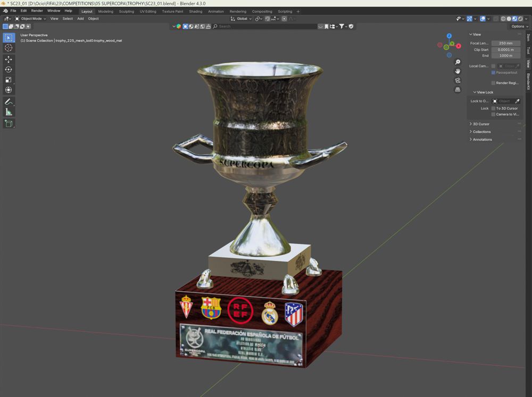Open the Edit menu

23,11
